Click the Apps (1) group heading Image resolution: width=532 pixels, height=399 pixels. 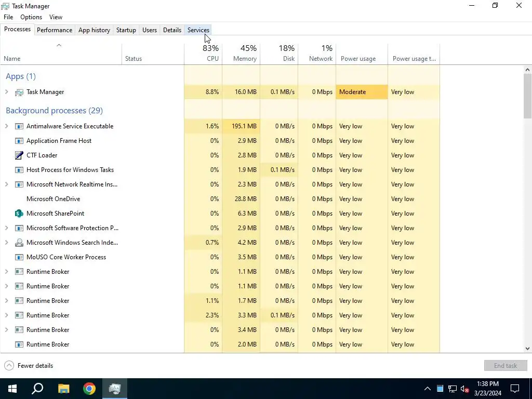click(21, 76)
